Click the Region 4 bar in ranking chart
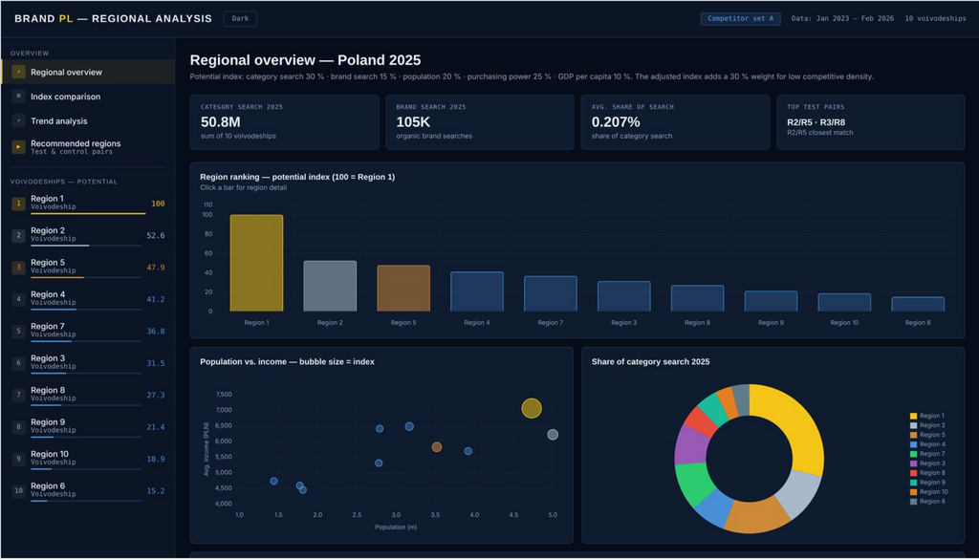The width and height of the screenshot is (979, 560). [477, 291]
